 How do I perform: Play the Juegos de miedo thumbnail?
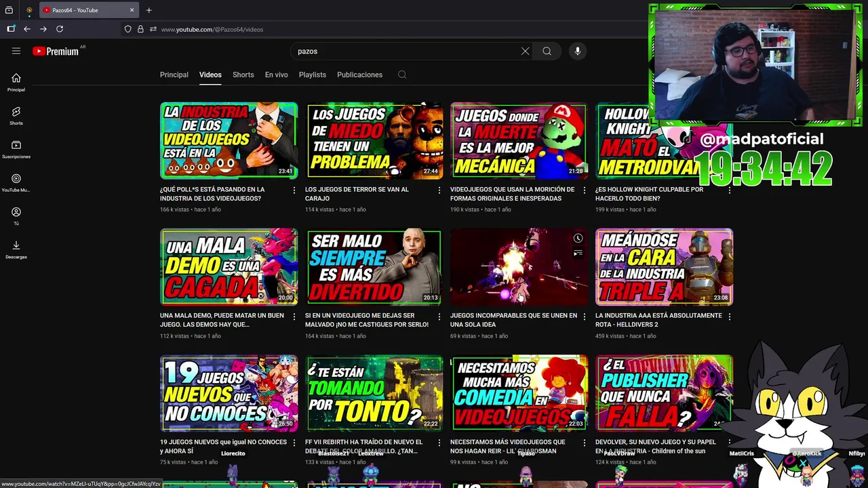coord(374,140)
